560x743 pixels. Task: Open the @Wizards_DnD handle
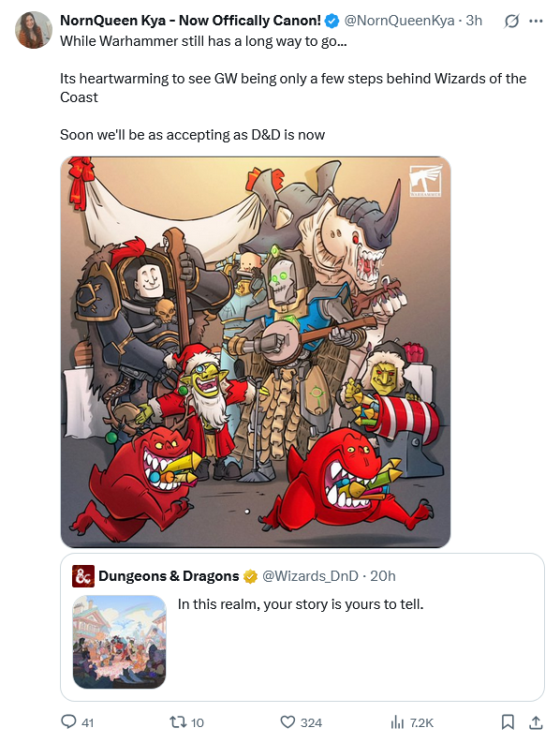click(310, 575)
